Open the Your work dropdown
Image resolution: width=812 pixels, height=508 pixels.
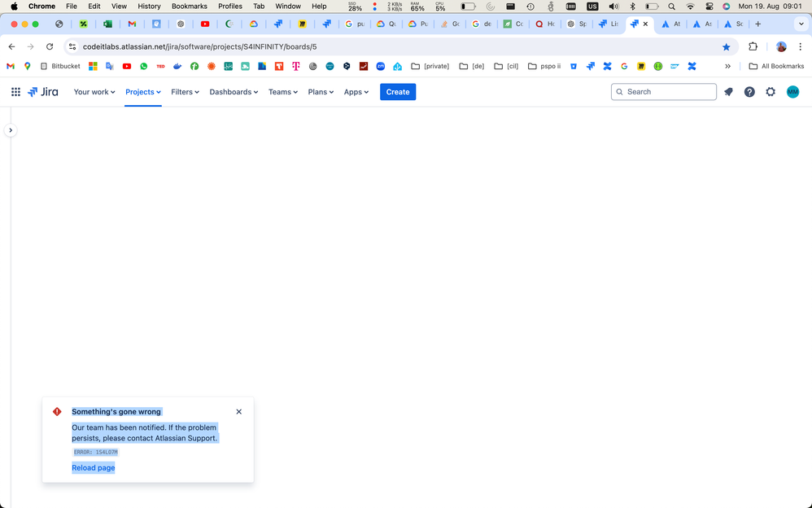point(94,92)
